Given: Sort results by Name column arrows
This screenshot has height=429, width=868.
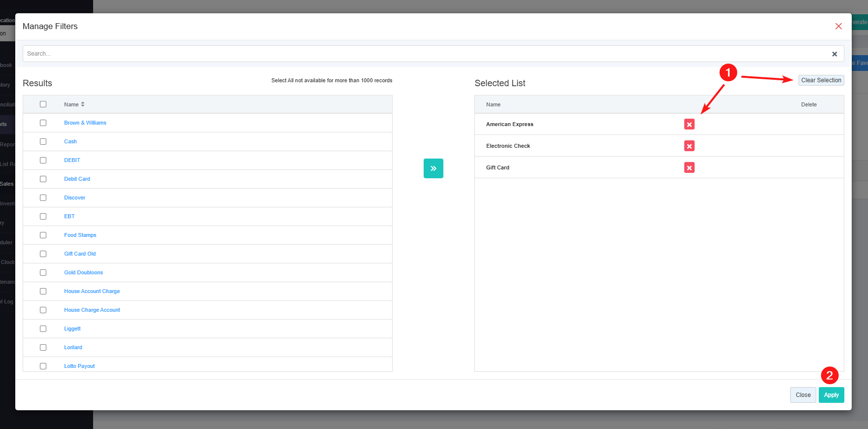Looking at the screenshot, I should click(x=83, y=104).
